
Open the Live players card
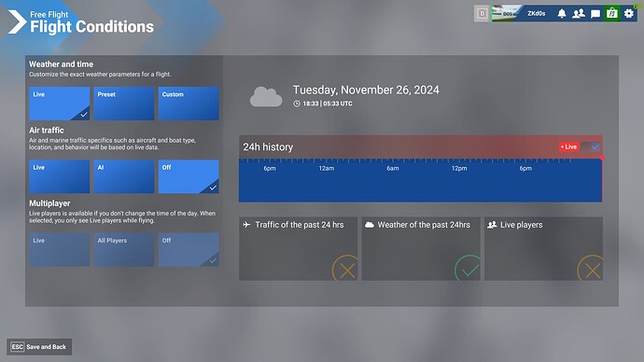[x=543, y=249]
